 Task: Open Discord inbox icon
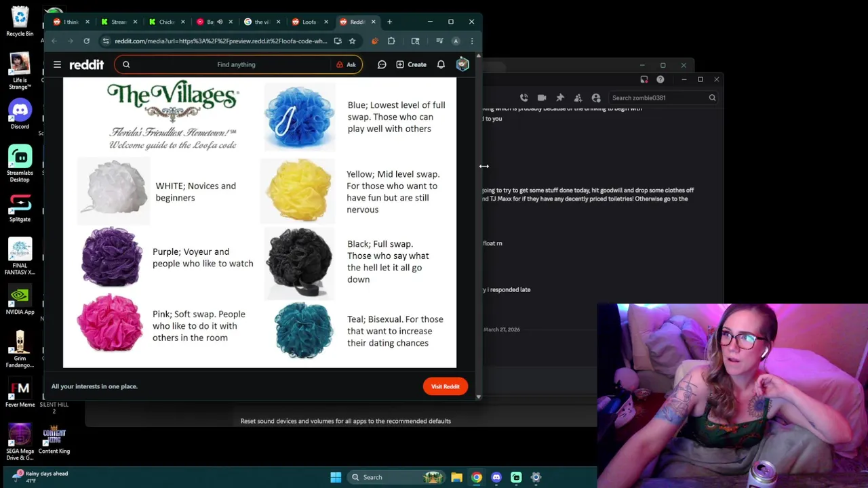pos(644,79)
